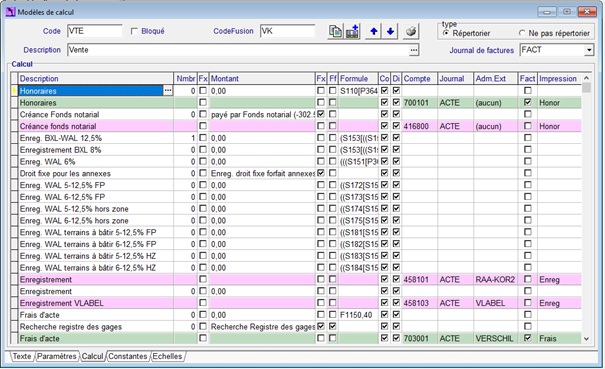The image size is (605, 369).
Task: Select account cell 458103
Action: point(419,303)
